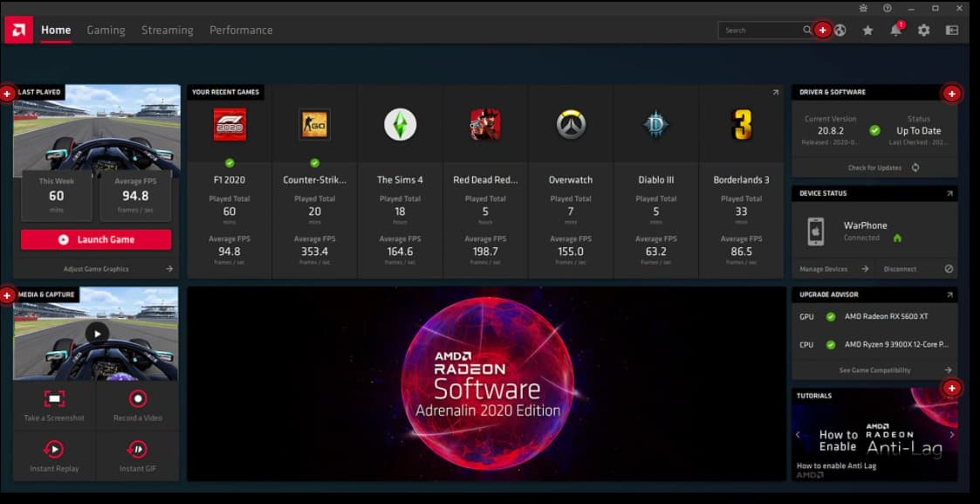Click the current version 20.8.2 text
980x504 pixels.
coord(831,131)
